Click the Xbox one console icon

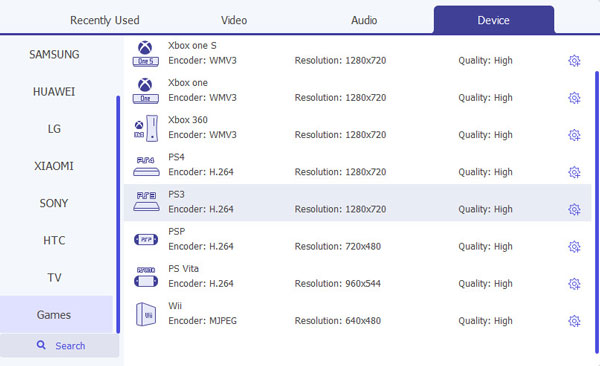coord(145,91)
